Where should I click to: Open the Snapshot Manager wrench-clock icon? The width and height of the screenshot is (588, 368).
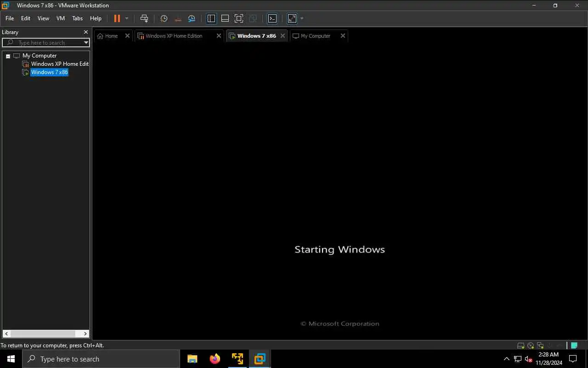pyautogui.click(x=192, y=18)
